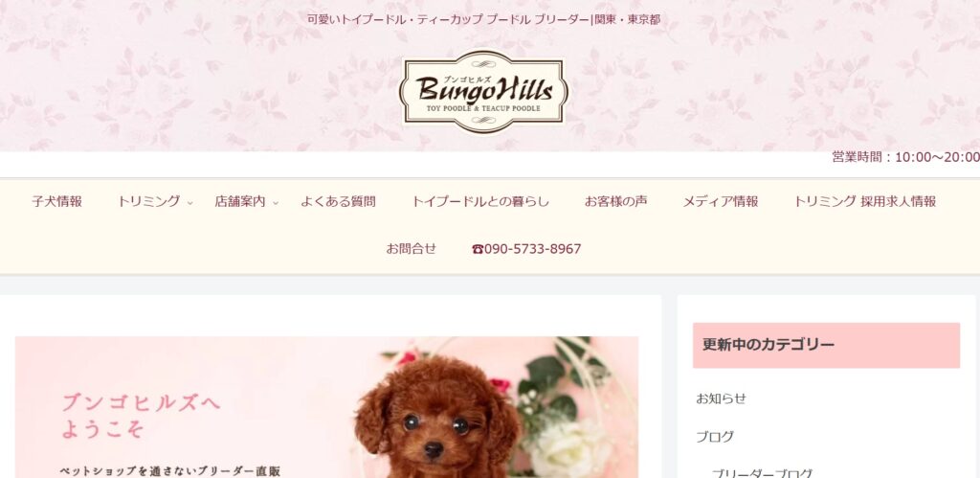Open the ブログ category link

click(x=714, y=437)
